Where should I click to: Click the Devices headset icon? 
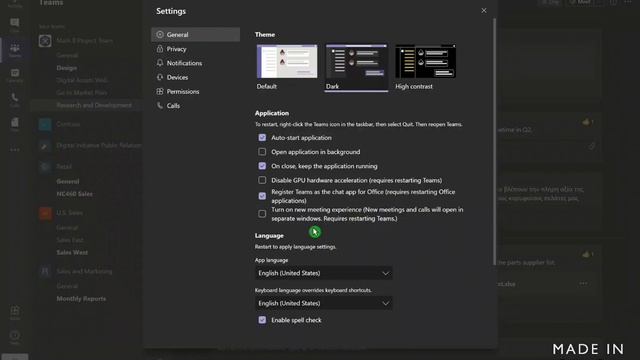tap(160, 77)
